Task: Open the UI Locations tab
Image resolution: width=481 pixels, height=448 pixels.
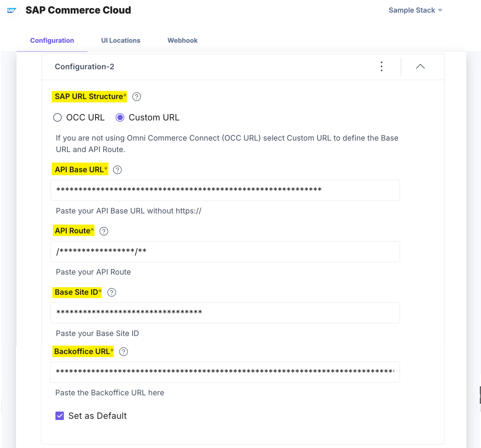Action: (121, 40)
